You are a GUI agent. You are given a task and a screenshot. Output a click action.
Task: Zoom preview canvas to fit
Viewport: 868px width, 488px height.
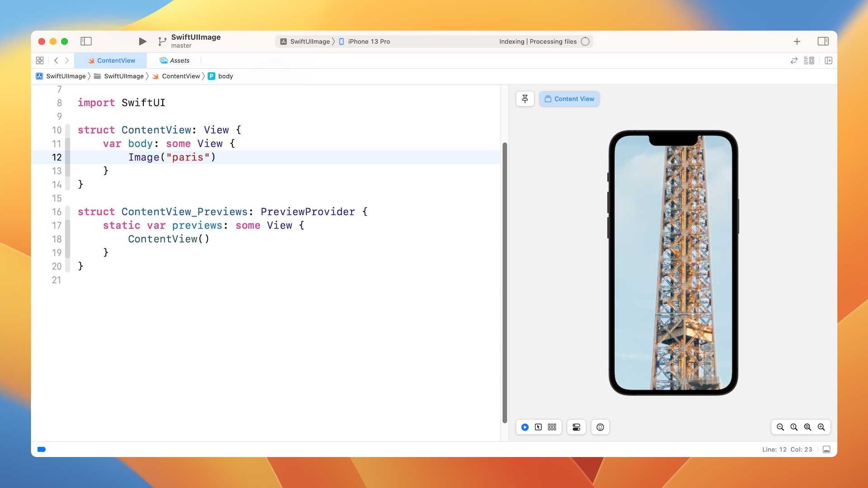click(807, 427)
